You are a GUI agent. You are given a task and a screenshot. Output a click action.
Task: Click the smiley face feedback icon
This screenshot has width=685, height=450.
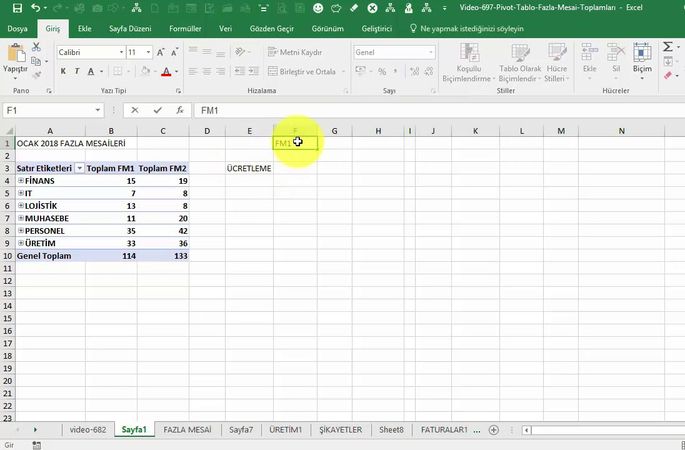(318, 8)
